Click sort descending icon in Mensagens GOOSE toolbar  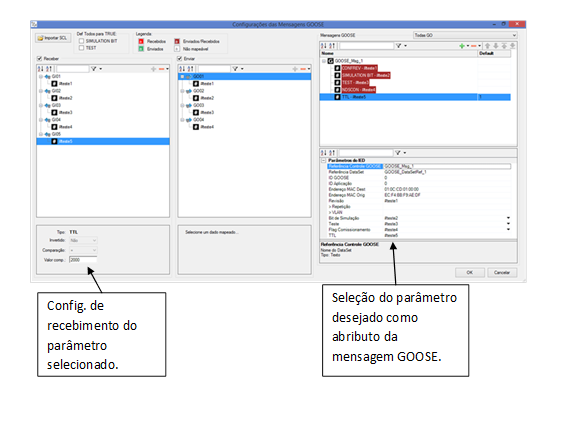pos(332,46)
